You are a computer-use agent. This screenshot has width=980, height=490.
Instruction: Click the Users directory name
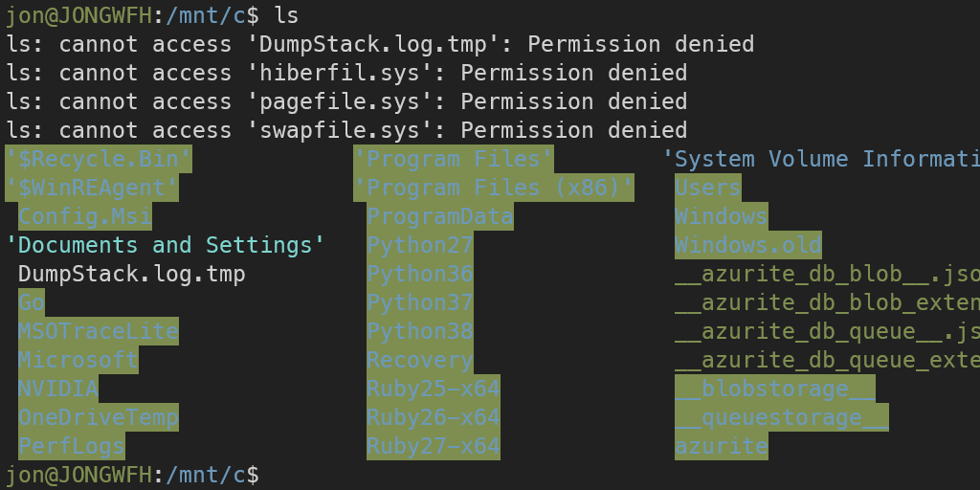[x=707, y=188]
